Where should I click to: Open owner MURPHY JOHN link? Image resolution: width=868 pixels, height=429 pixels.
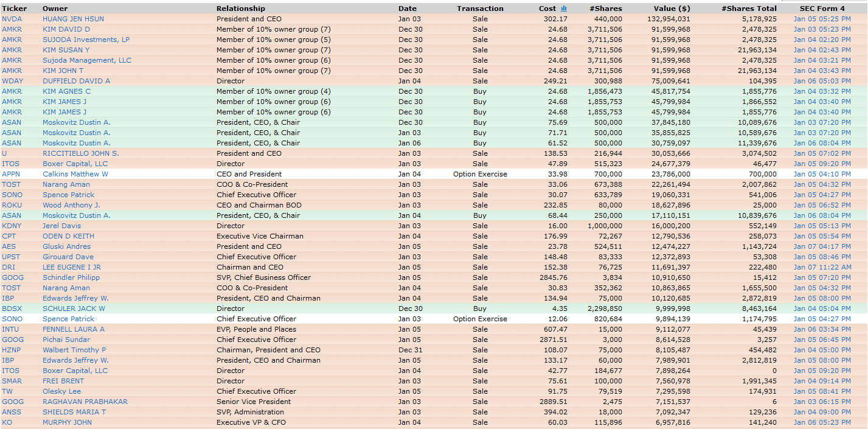pyautogui.click(x=66, y=422)
